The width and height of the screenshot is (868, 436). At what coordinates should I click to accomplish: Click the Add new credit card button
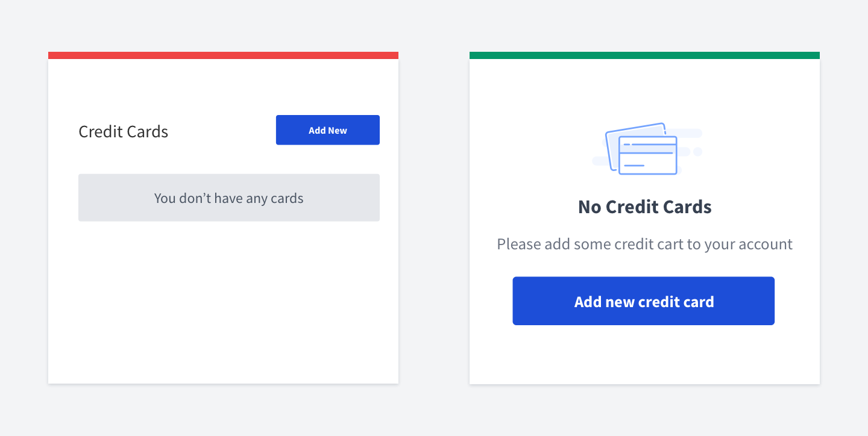point(644,301)
